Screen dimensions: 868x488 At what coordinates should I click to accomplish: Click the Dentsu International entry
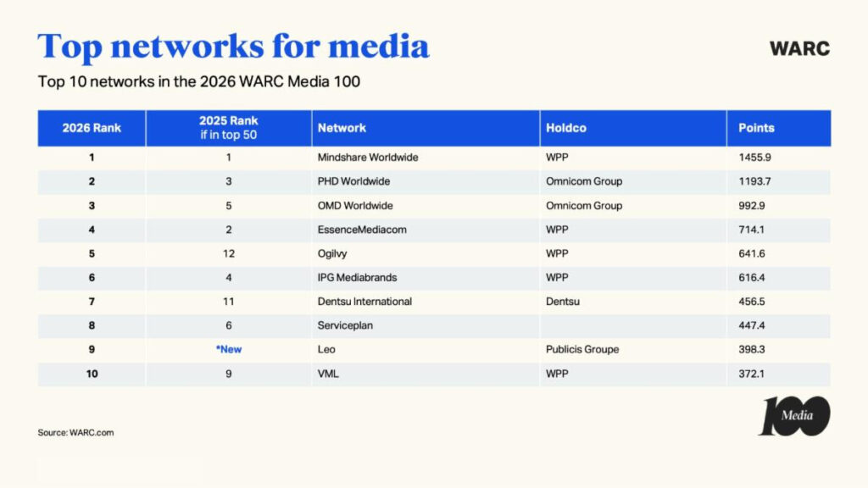[x=363, y=301]
